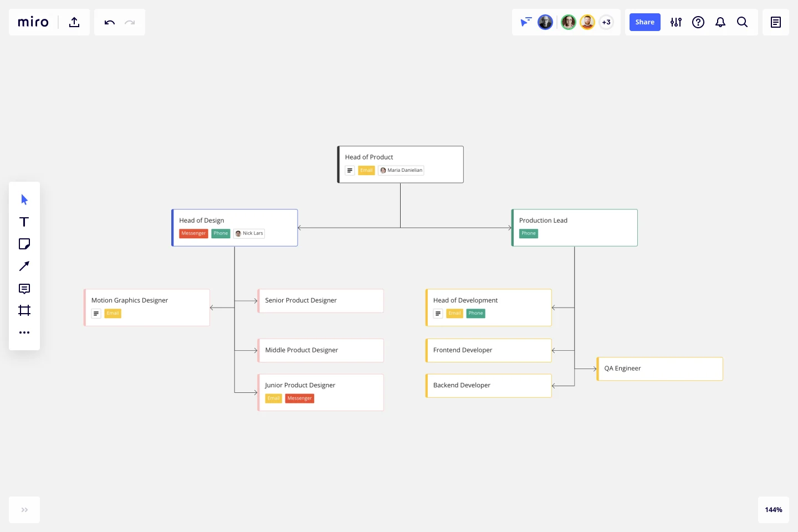Click the red Messenger tag on Head of Design
Viewport: 798px width, 532px height.
point(193,233)
